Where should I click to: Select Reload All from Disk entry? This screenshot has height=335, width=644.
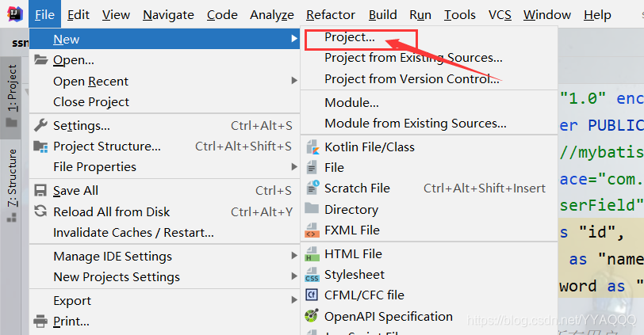tap(164, 211)
